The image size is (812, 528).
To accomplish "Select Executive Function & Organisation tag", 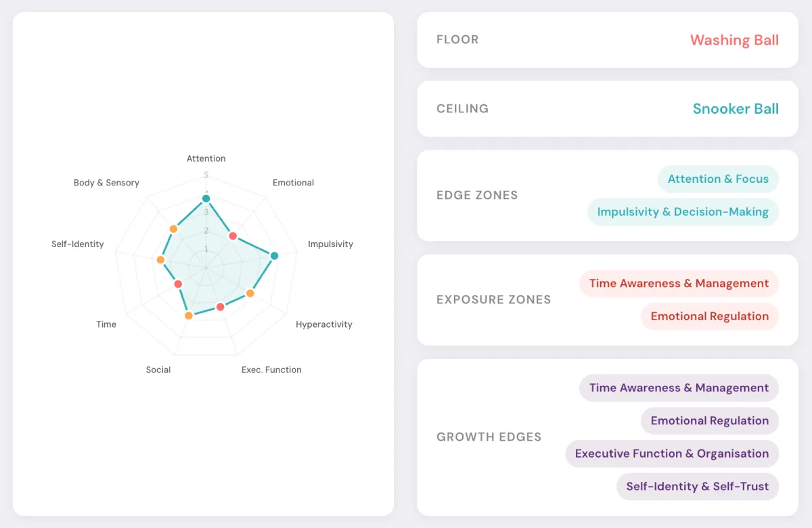I will click(672, 454).
